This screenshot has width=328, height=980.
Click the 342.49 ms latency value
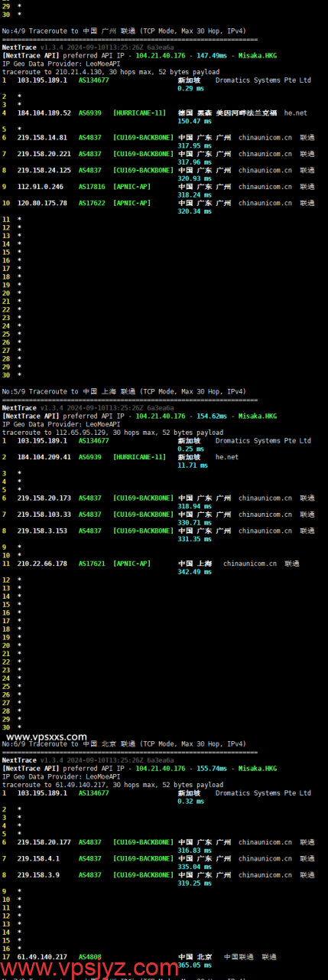pos(195,571)
